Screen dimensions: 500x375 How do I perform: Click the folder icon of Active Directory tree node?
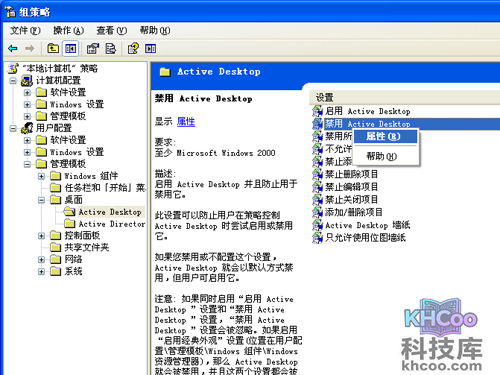click(x=70, y=223)
